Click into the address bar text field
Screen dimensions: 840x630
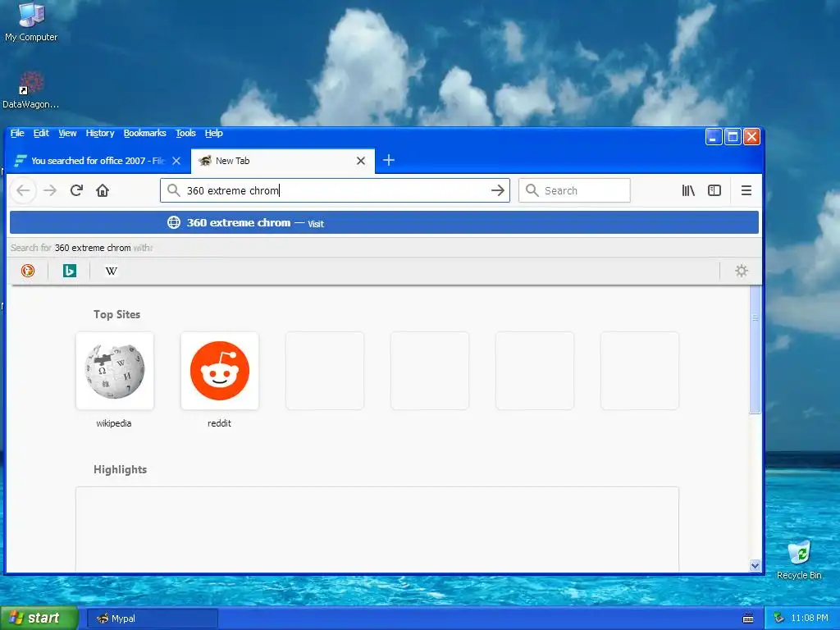[x=335, y=190]
